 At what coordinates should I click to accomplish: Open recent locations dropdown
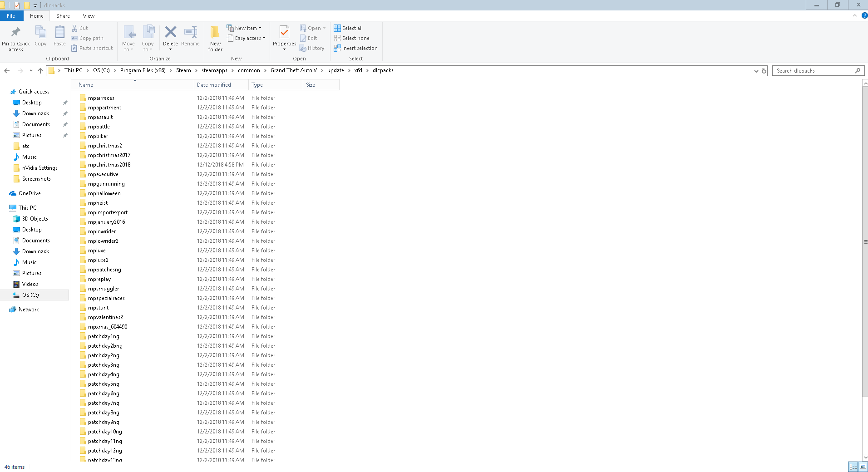[x=31, y=70]
